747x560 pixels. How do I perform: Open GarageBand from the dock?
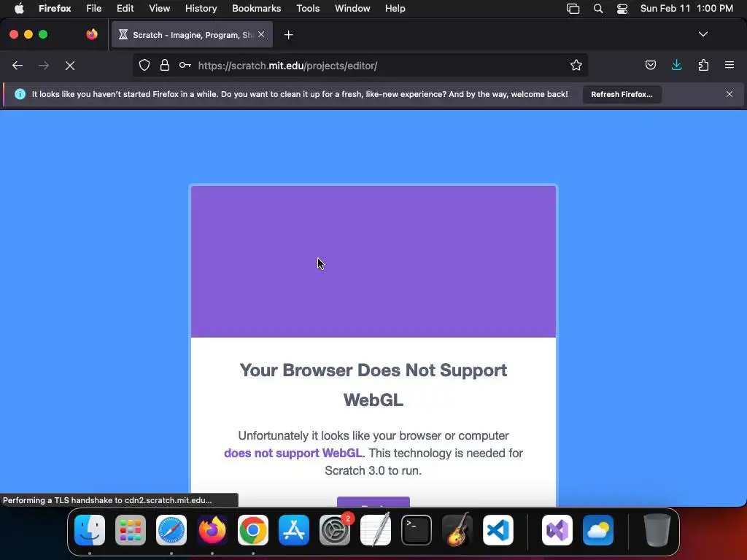[x=457, y=530]
